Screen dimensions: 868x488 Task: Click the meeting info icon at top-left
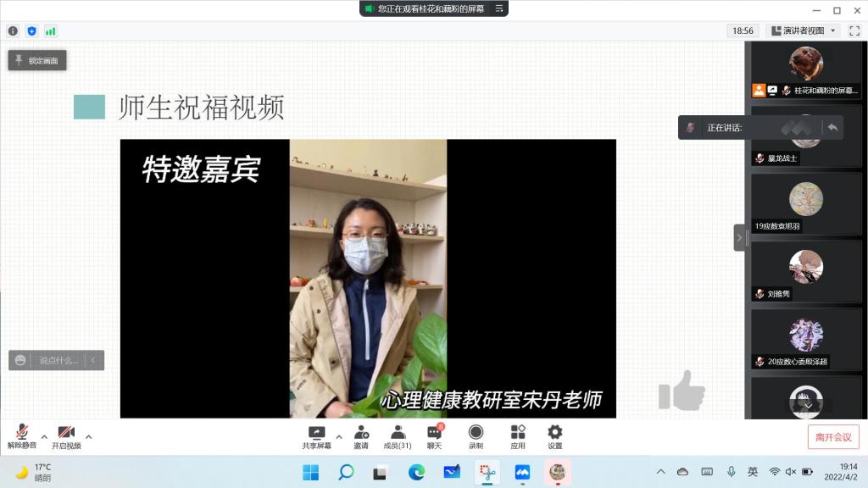[13, 30]
